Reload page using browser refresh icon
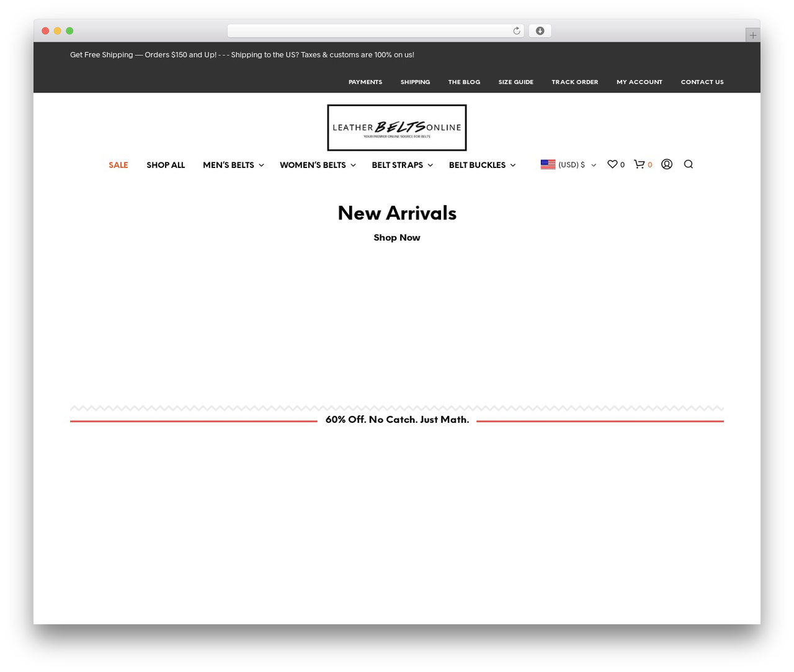This screenshot has width=794, height=672. [517, 31]
